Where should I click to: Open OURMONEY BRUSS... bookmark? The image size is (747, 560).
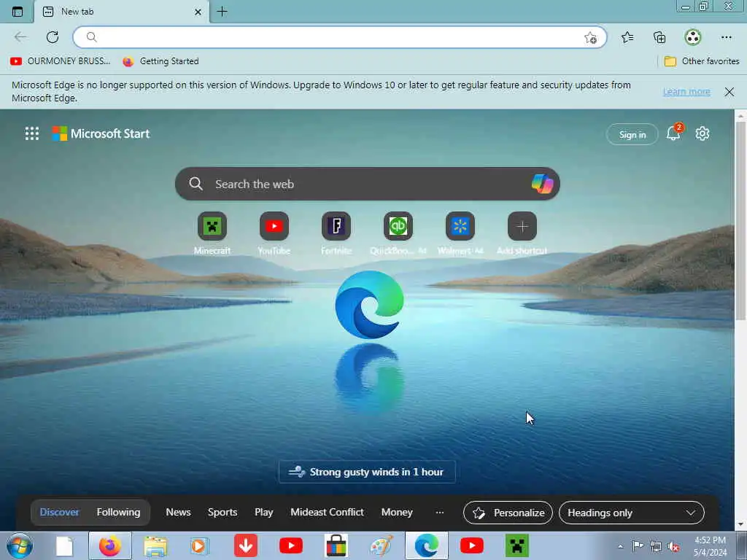click(x=61, y=61)
